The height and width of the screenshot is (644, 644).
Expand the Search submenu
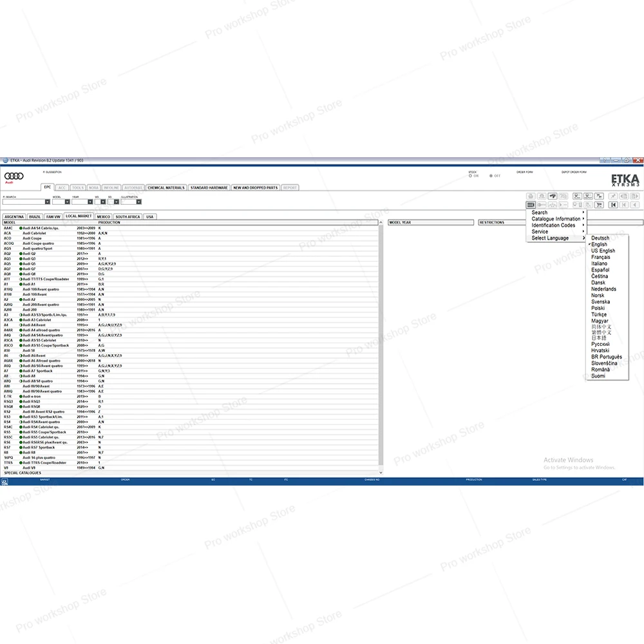(x=556, y=213)
